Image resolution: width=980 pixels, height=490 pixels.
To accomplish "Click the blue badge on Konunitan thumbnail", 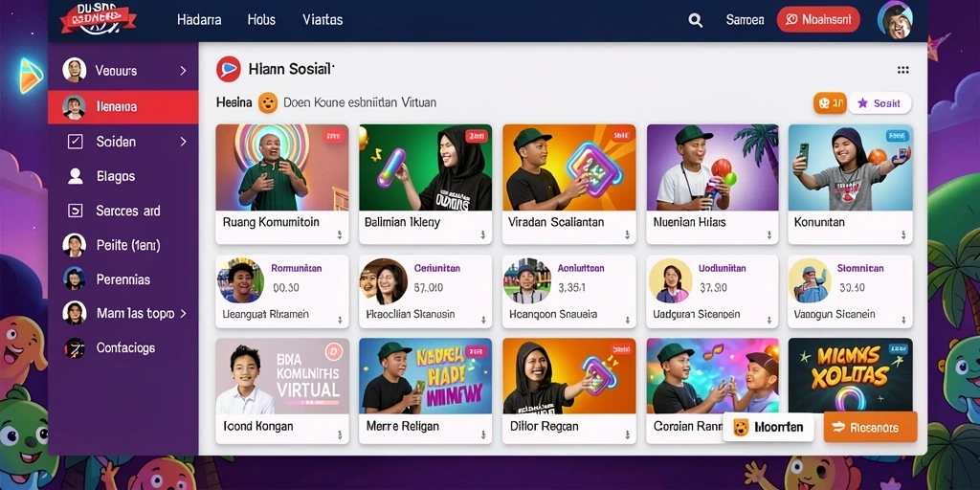I will [x=896, y=135].
